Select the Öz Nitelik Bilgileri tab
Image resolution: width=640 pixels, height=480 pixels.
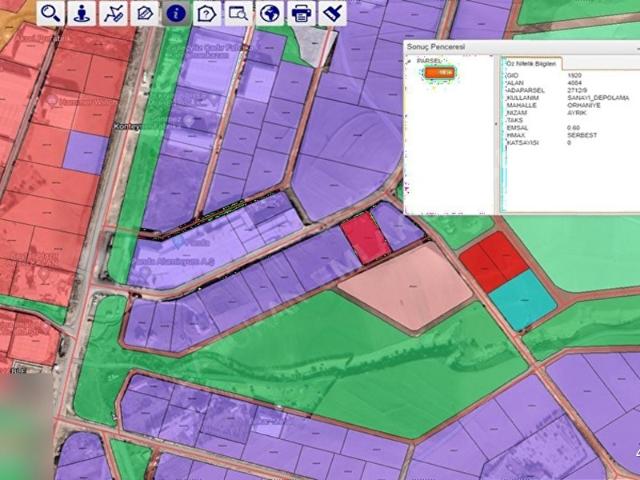(530, 63)
